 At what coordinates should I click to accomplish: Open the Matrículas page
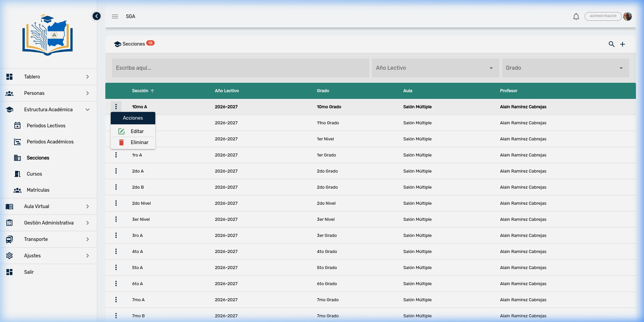[38, 190]
